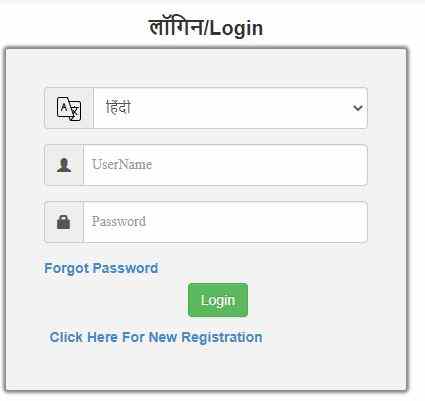This screenshot has height=401, width=425.
Task: Select the हिंदी text in the language combo box
Action: point(118,107)
